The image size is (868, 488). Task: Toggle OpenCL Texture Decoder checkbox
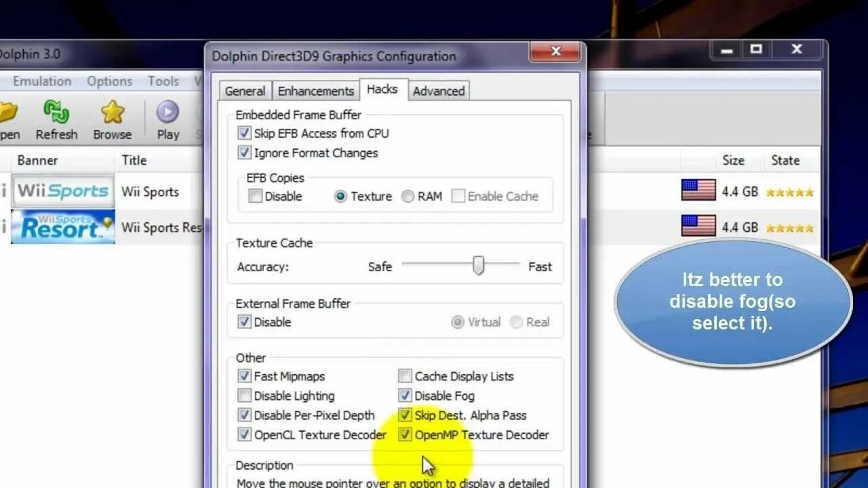tap(245, 434)
